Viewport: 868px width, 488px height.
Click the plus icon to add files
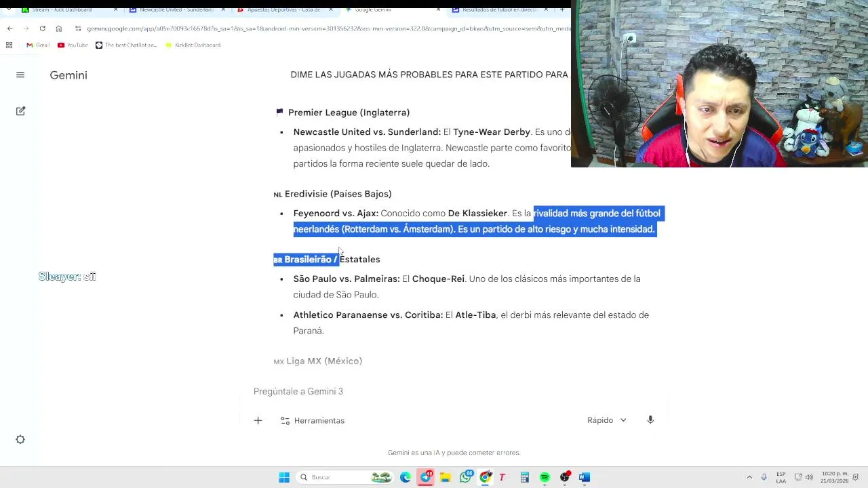258,421
